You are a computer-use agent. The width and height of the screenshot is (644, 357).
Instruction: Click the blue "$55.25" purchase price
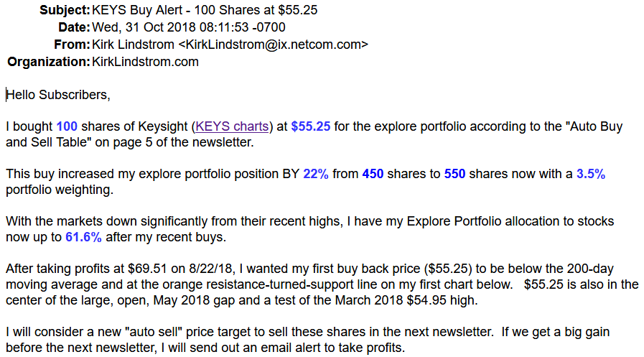point(311,126)
